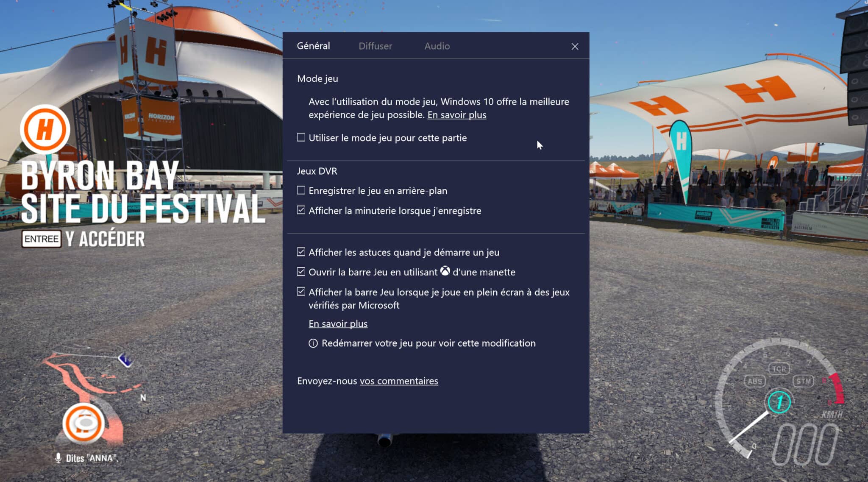Screen dimensions: 868x482
Task: Click the gear number 1 indicator
Action: coord(779,401)
